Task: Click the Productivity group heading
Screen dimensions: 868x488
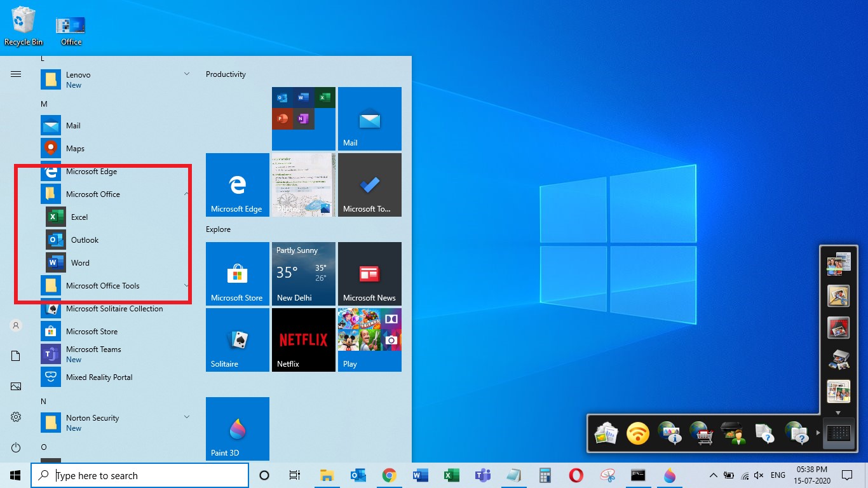Action: tap(226, 74)
